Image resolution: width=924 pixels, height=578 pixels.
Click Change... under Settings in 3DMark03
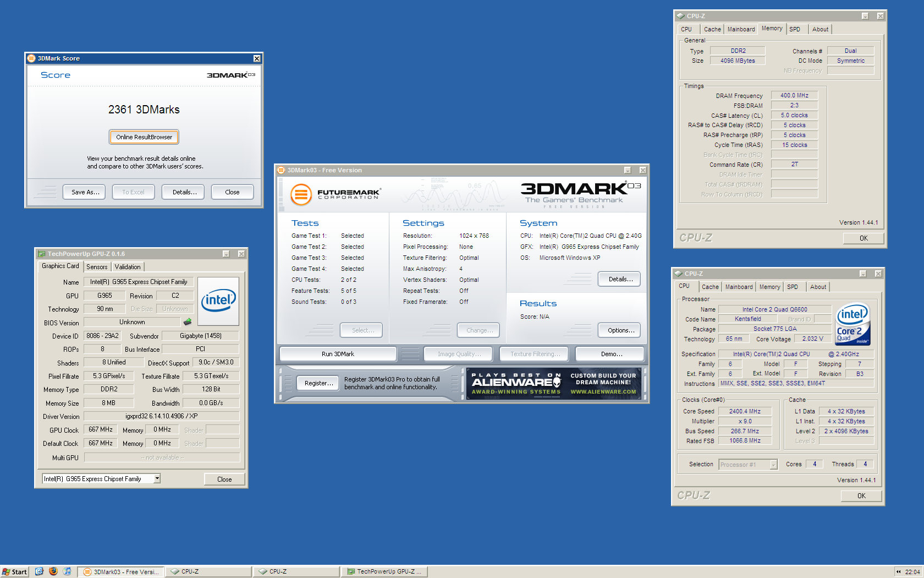click(479, 330)
